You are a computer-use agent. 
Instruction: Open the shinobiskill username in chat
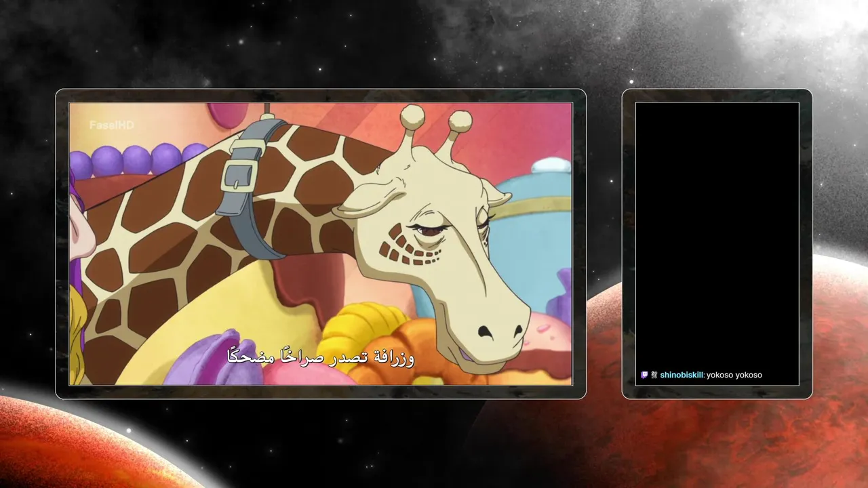pos(682,375)
